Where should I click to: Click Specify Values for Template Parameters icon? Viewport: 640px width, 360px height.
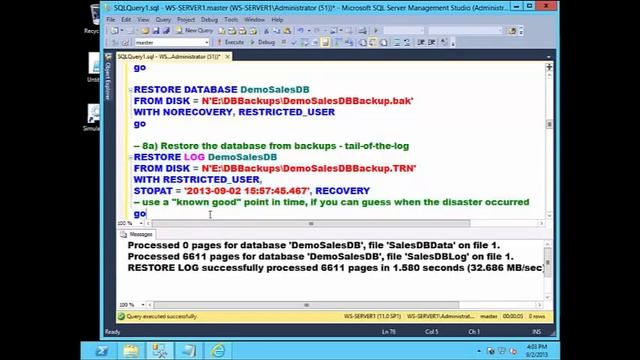(444, 42)
